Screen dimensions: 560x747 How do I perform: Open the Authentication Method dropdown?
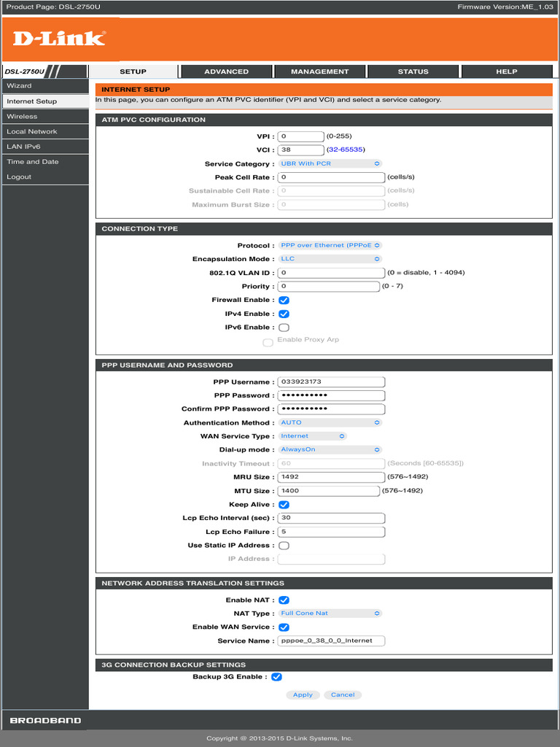[330, 422]
